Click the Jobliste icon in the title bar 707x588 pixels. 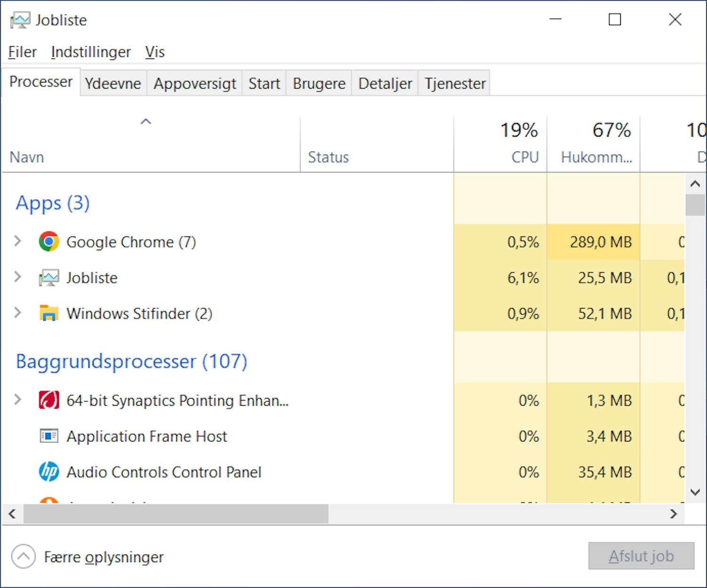pos(21,20)
